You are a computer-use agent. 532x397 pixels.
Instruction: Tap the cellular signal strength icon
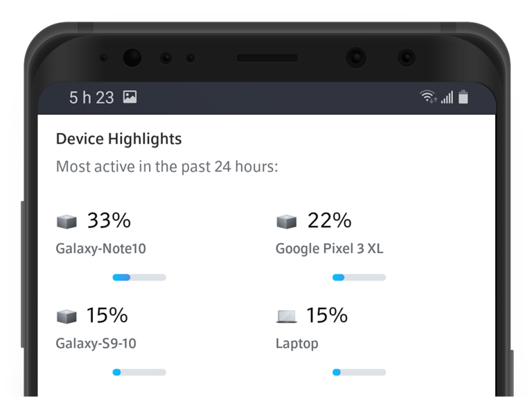447,97
